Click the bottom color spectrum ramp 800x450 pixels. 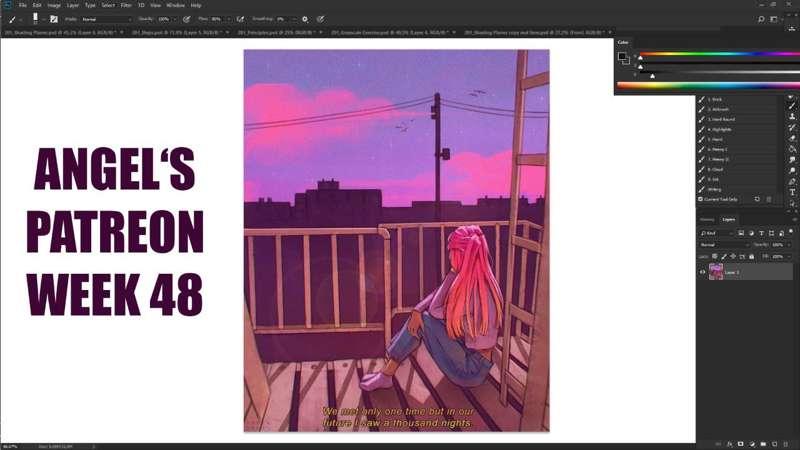click(708, 86)
